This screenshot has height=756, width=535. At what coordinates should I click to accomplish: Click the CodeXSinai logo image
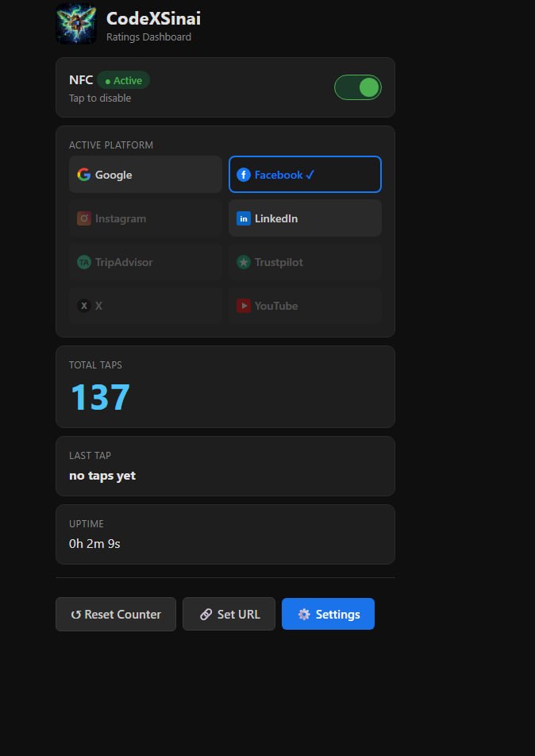click(x=76, y=24)
